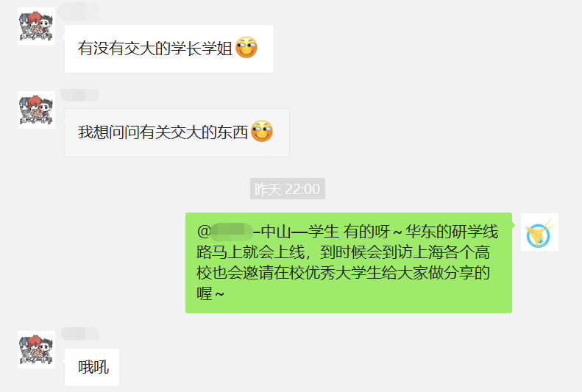
Task: Open own deer-logo avatar beside green message
Action: click(x=539, y=232)
